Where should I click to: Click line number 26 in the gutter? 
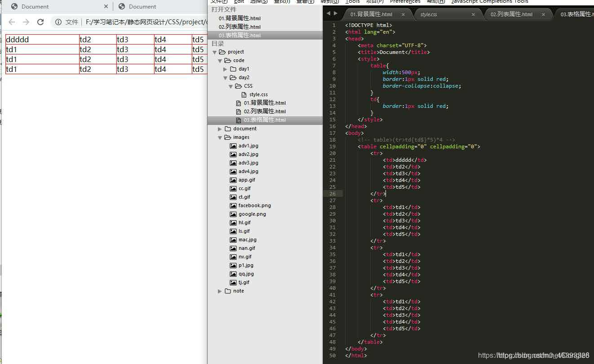332,194
